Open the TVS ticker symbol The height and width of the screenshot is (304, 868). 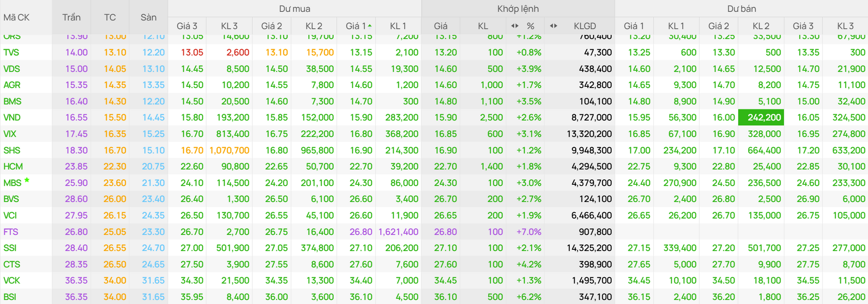tap(11, 52)
